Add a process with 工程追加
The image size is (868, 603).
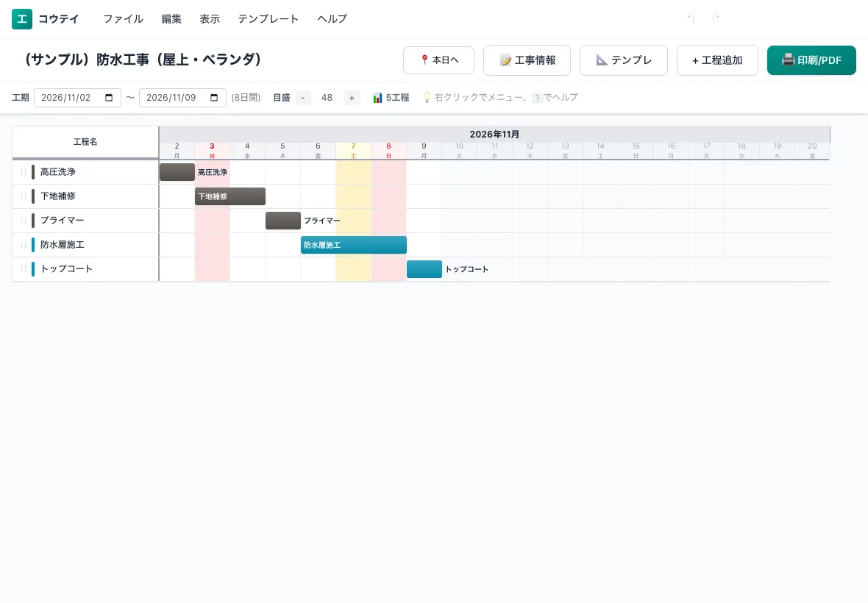pos(717,60)
